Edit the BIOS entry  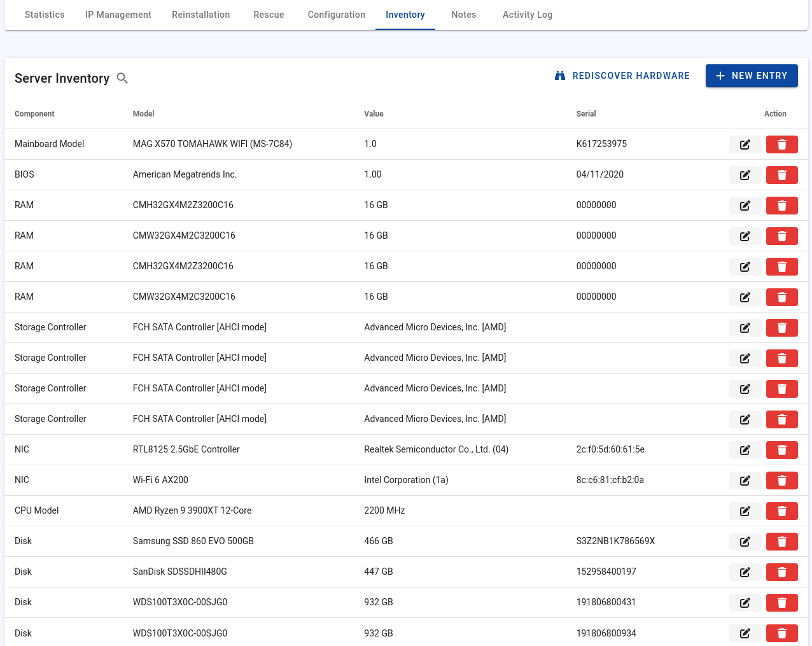(x=745, y=175)
